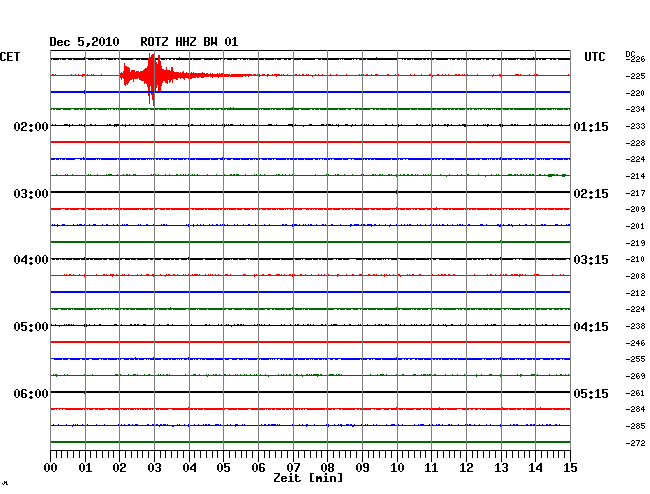Click the DC offset value "-246"
650x494 pixels.
(x=635, y=344)
